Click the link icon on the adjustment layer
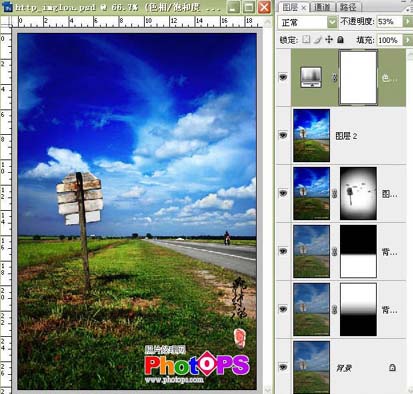Viewport: 413px width, 394px height. coord(334,77)
